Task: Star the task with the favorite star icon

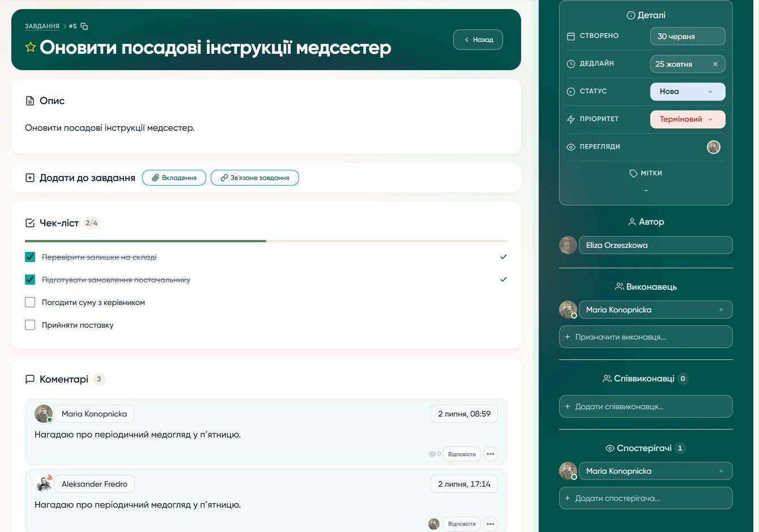Action: pyautogui.click(x=31, y=48)
